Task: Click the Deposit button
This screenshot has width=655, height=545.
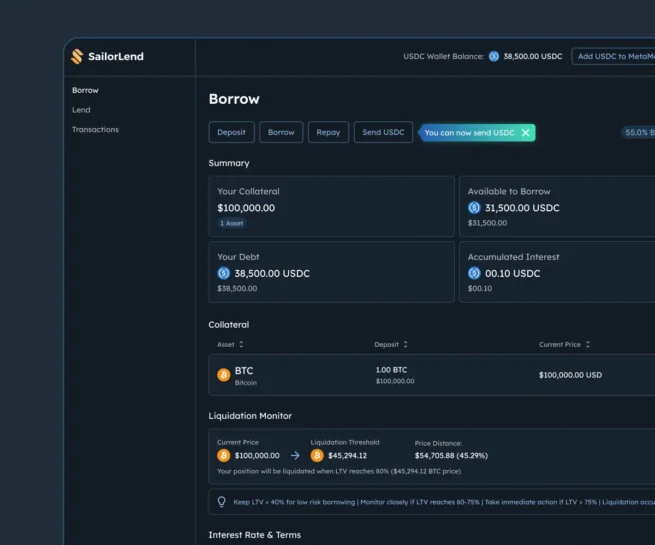Action: [x=231, y=132]
